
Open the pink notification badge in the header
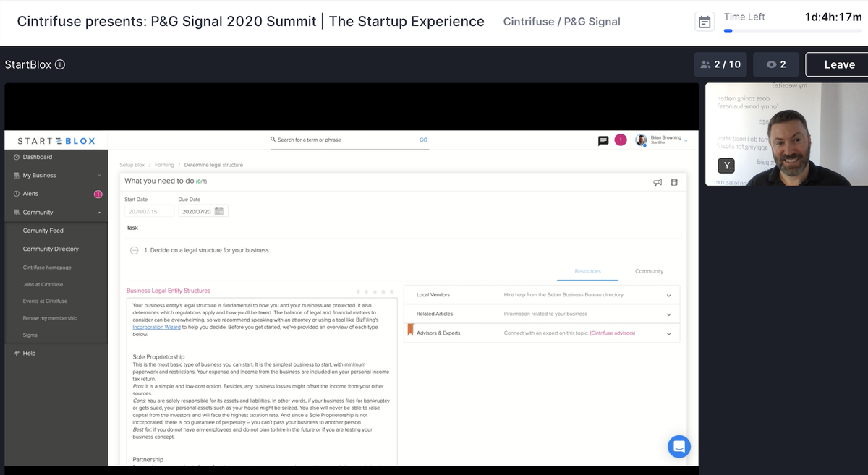(620, 140)
